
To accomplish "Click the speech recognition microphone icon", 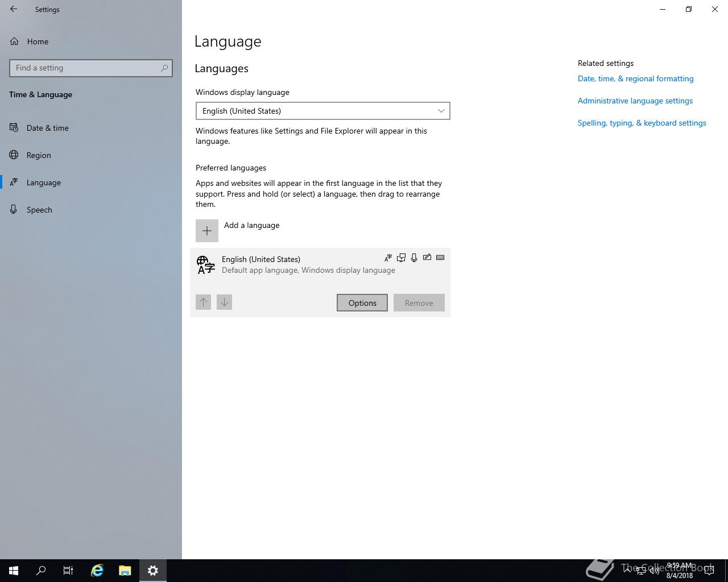I will [414, 258].
